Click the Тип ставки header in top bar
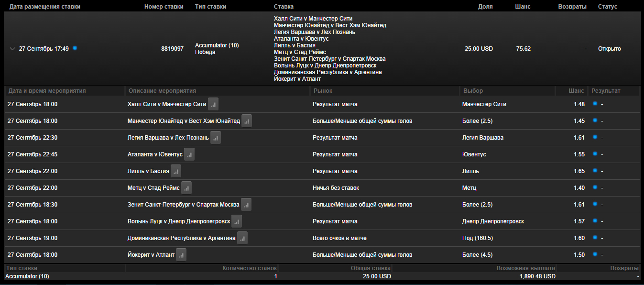644x285 pixels. 211,7
